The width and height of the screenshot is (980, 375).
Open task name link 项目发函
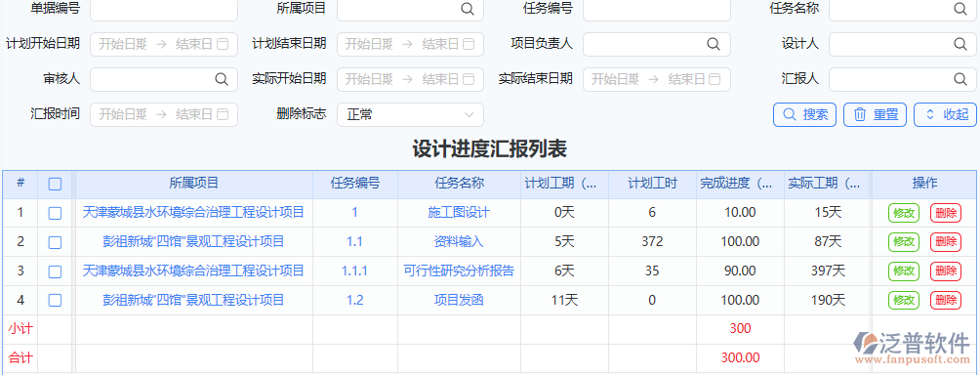tap(459, 300)
